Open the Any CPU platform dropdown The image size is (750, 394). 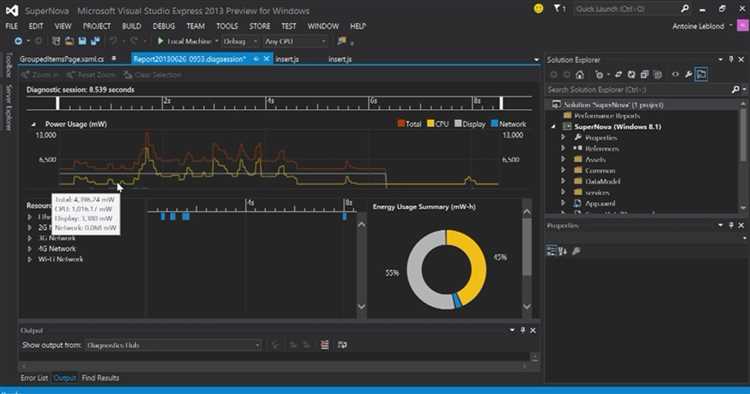point(295,42)
